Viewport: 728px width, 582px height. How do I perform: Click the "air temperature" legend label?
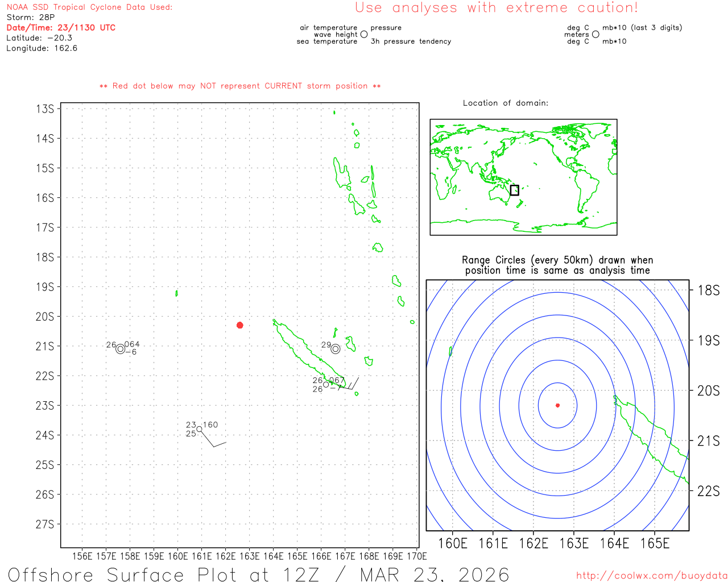(329, 28)
